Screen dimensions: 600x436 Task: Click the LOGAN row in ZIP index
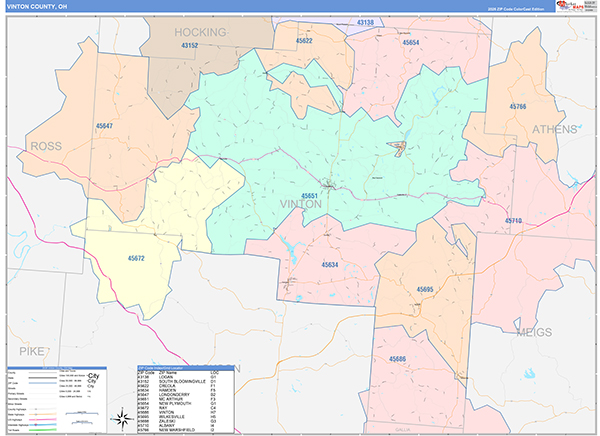tap(186, 377)
